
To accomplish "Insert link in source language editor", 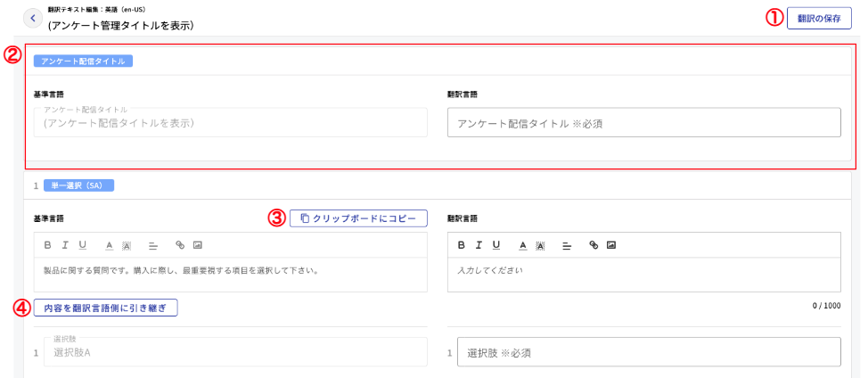I will [179, 244].
